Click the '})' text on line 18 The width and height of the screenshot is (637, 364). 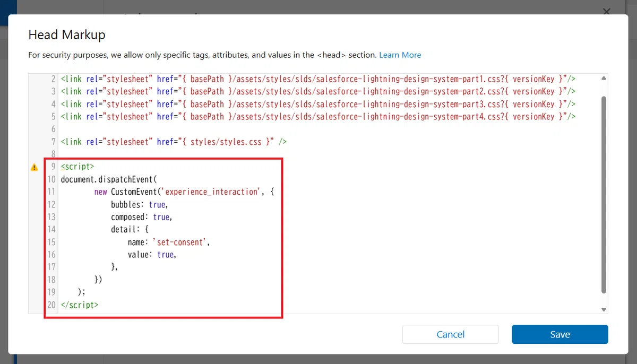[98, 280]
